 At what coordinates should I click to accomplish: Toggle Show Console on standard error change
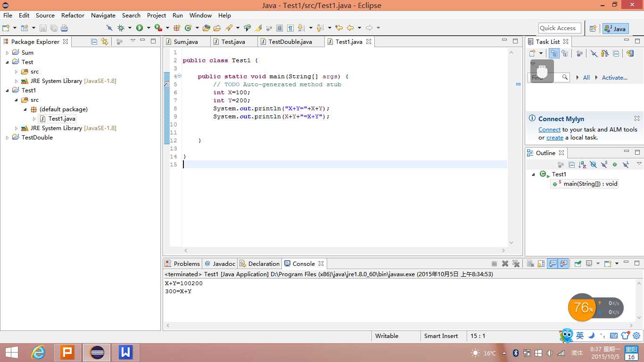tap(563, 263)
